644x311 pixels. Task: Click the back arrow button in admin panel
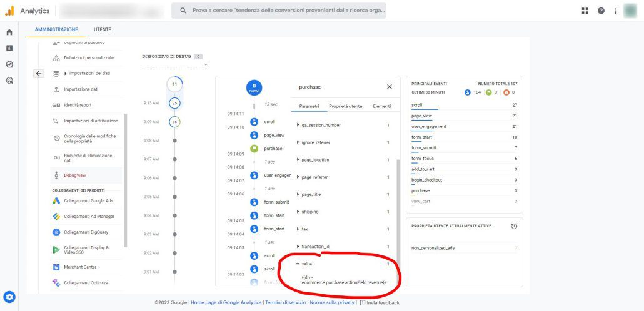[x=39, y=73]
